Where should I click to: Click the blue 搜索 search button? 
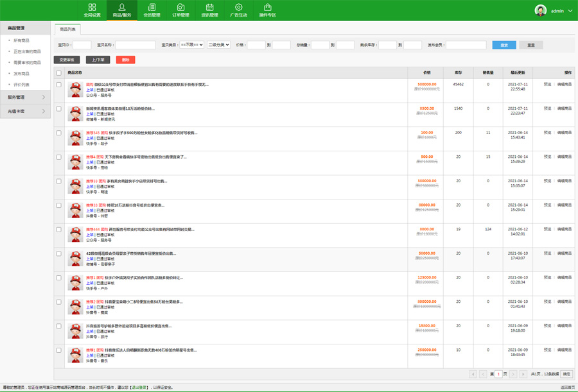coord(504,45)
